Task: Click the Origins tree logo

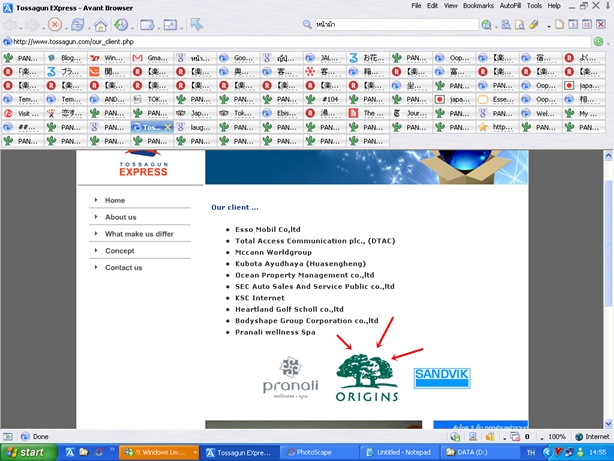Action: pyautogui.click(x=367, y=378)
